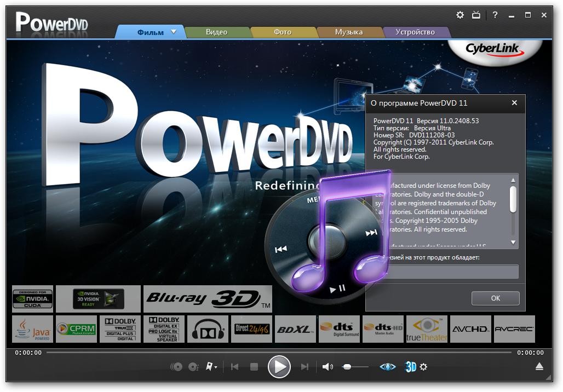Skip to next chapter button
This screenshot has width=563, height=392.
305,367
